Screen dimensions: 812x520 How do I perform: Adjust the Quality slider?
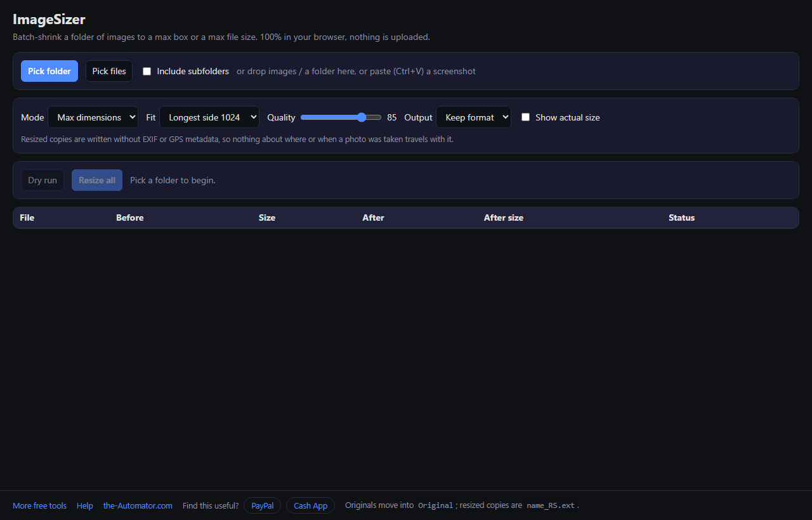click(341, 117)
